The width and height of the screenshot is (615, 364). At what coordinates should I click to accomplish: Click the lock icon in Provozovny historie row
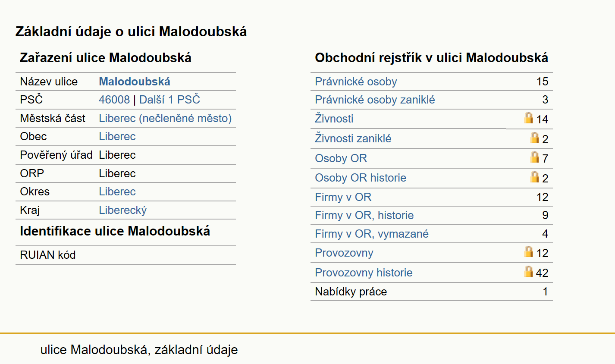click(x=529, y=271)
